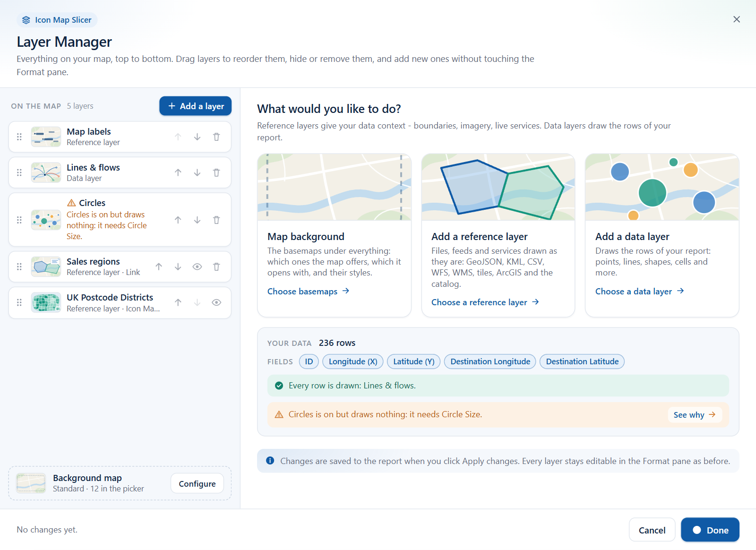Delete the Sales regions layer

coord(216,267)
